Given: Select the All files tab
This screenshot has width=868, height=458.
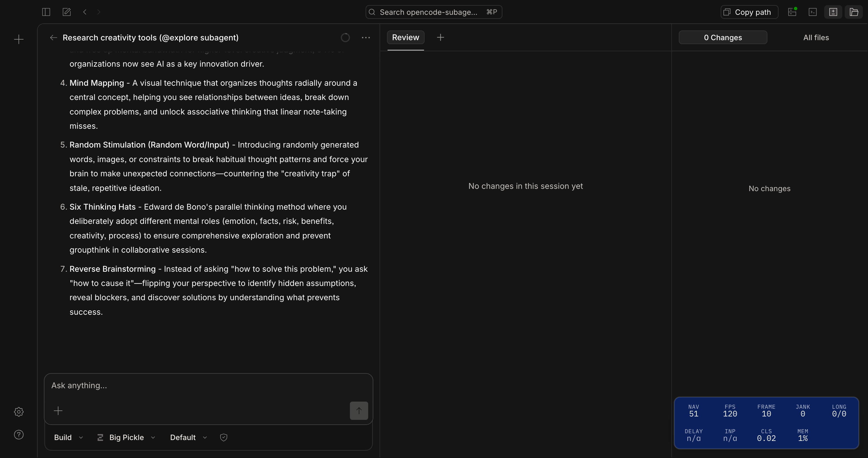Looking at the screenshot, I should pyautogui.click(x=816, y=37).
